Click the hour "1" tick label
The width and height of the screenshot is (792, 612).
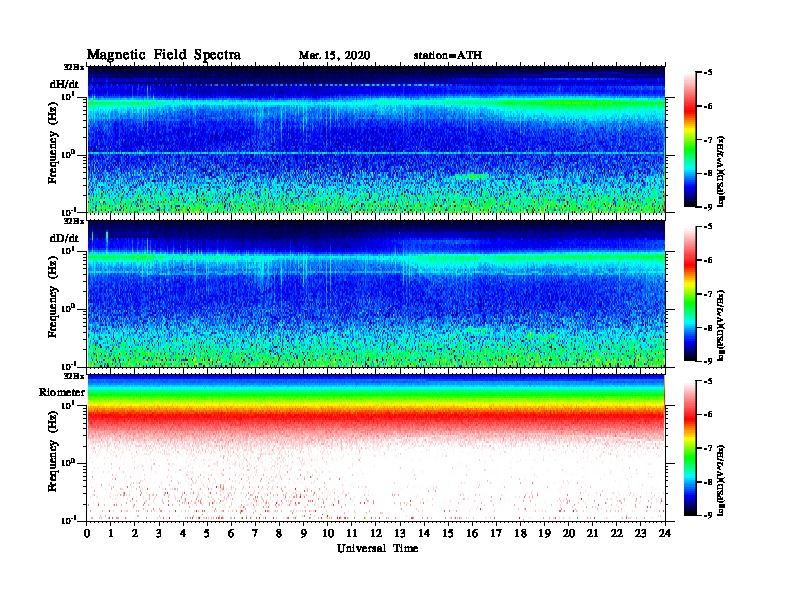pos(111,533)
